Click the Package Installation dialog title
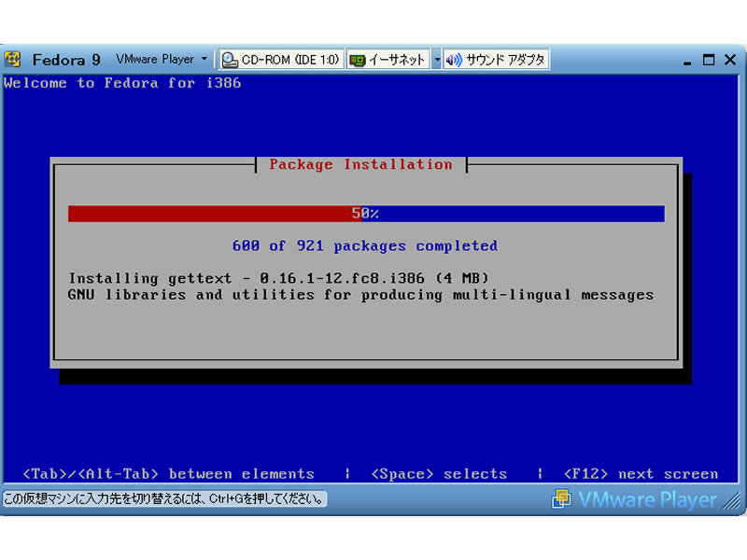Image resolution: width=747 pixels, height=560 pixels. coord(360,164)
